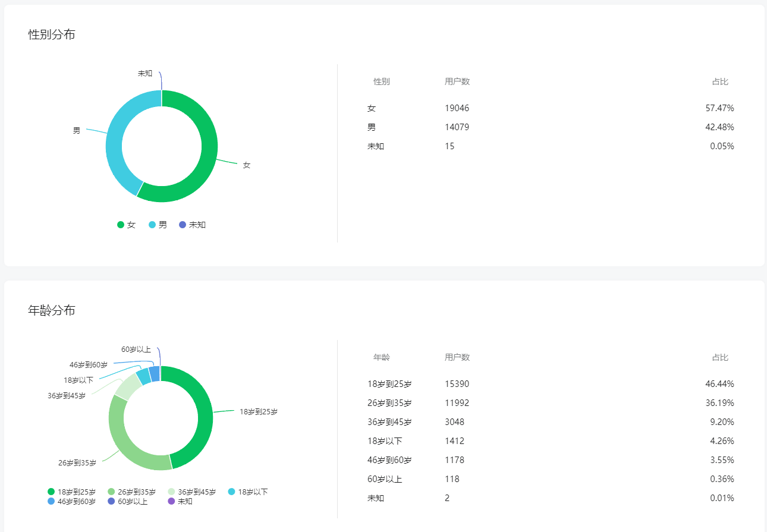Click the user count 15390
Viewport: 767px width, 532px height.
click(x=457, y=384)
